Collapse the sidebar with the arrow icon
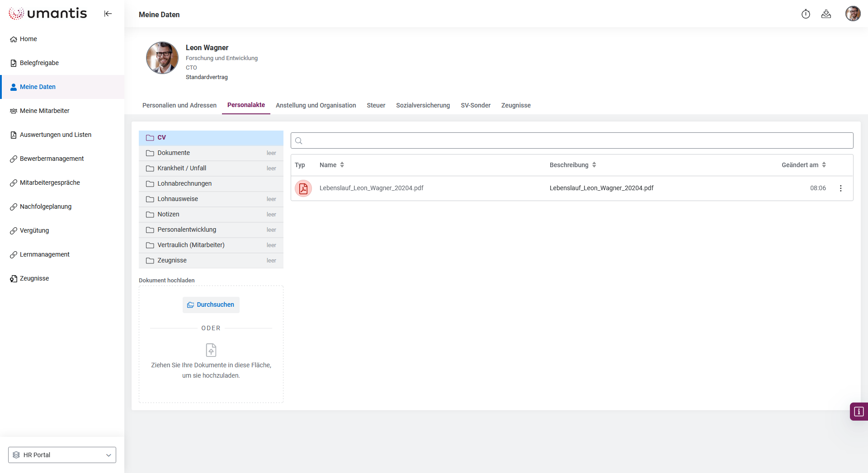The height and width of the screenshot is (473, 868). [x=108, y=14]
